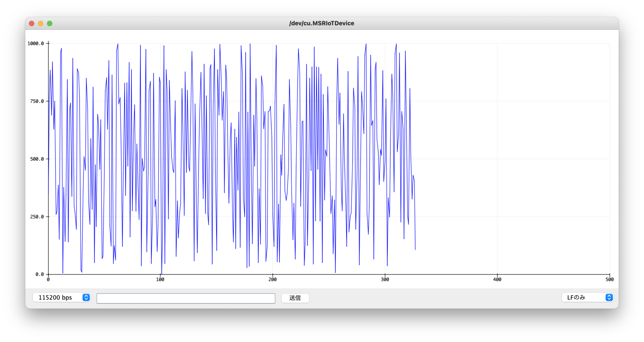Click the 1000.0 label on the y-axis

click(x=36, y=44)
